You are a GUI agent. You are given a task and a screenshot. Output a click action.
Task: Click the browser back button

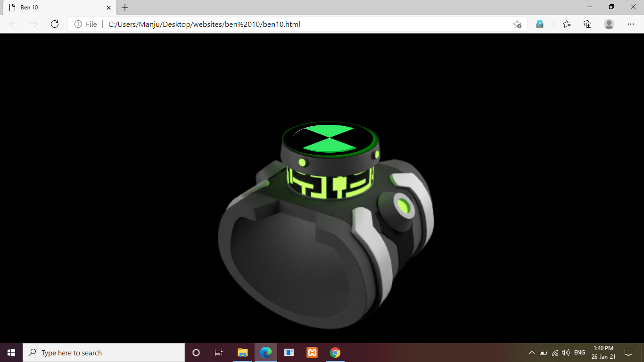pyautogui.click(x=13, y=24)
